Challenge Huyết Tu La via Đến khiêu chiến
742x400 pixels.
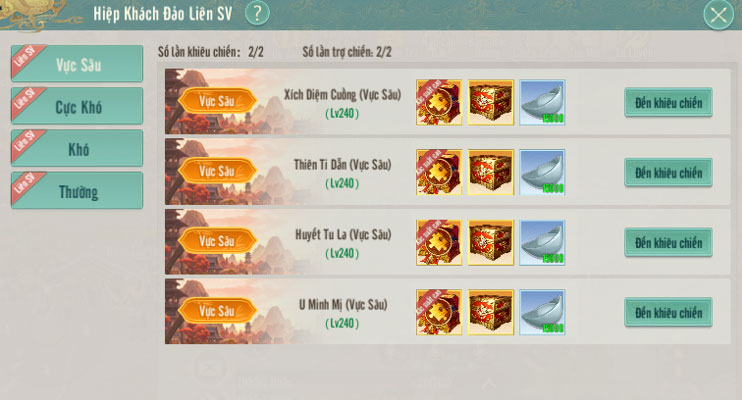click(668, 242)
